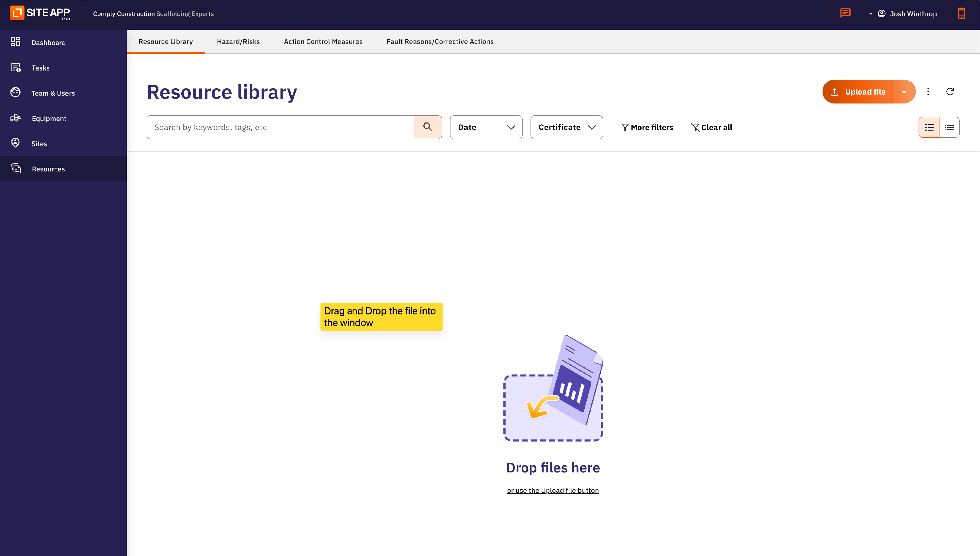Switch to compact list view toggle

[x=949, y=128]
